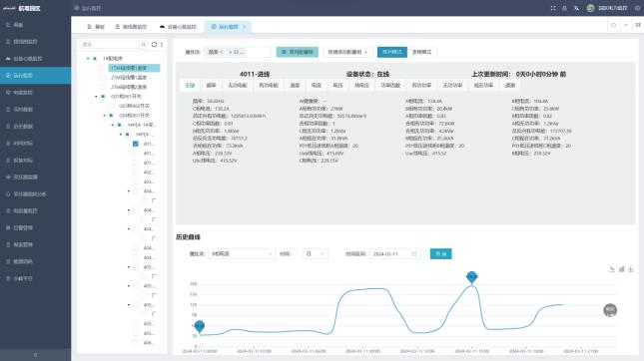
Task: Collapse the 1#PE8 transformer tree node
Action: (x=112, y=125)
